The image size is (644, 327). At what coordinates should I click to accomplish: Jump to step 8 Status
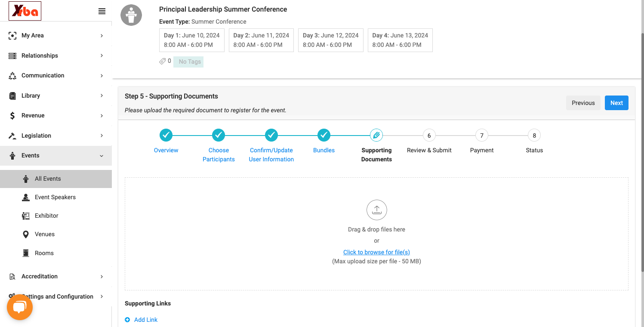[x=534, y=135]
